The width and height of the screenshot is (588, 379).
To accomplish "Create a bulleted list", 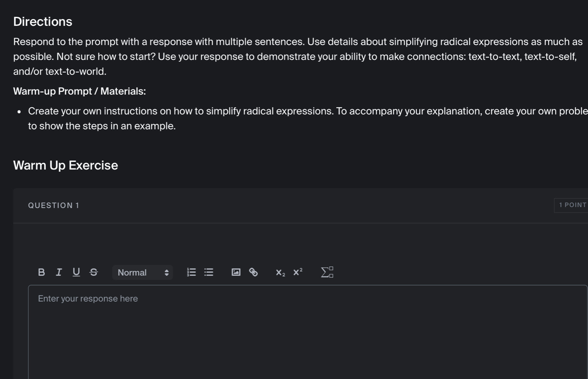I will click(209, 272).
